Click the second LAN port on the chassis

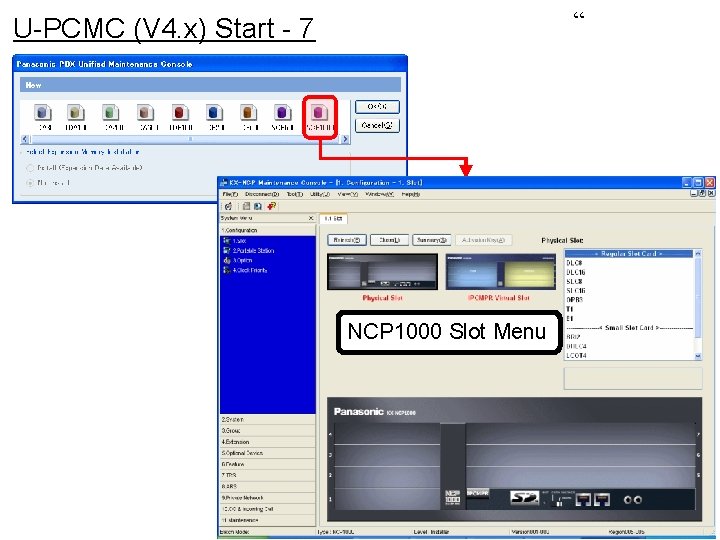pyautogui.click(x=602, y=499)
